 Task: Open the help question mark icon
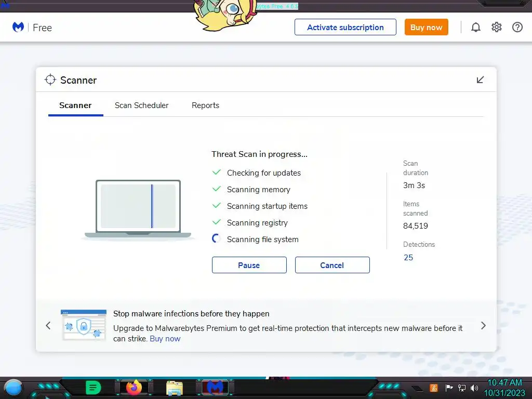pyautogui.click(x=517, y=27)
